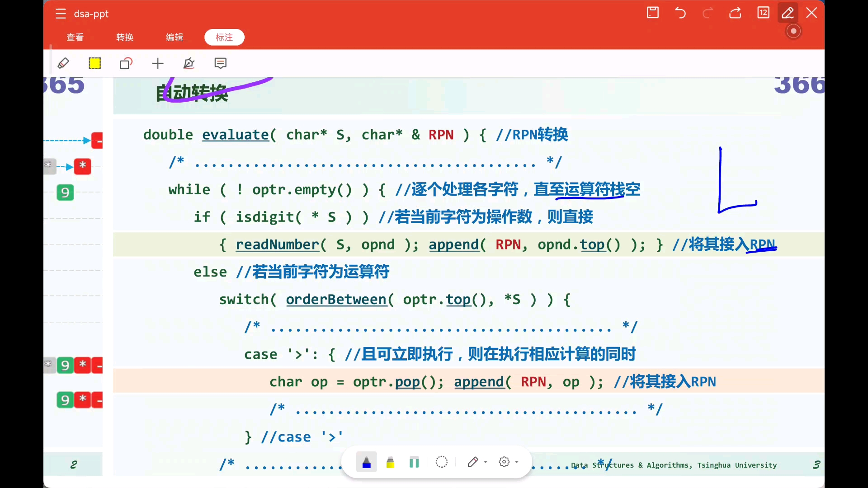Click the plus add tool icon

158,63
